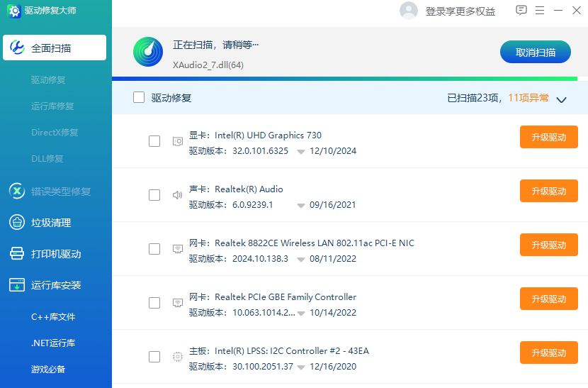Viewport: 588px width, 388px height.
Task: Open the hamburger main menu icon
Action: pos(540,10)
